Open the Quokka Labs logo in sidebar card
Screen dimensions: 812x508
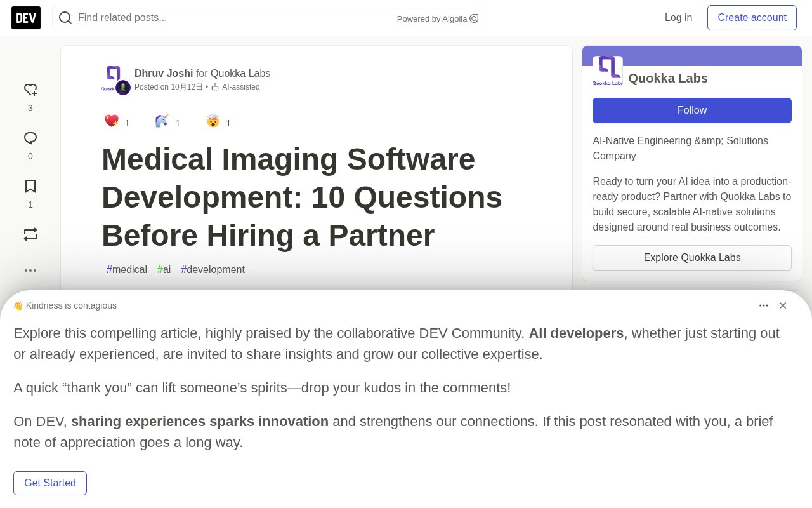(x=608, y=71)
